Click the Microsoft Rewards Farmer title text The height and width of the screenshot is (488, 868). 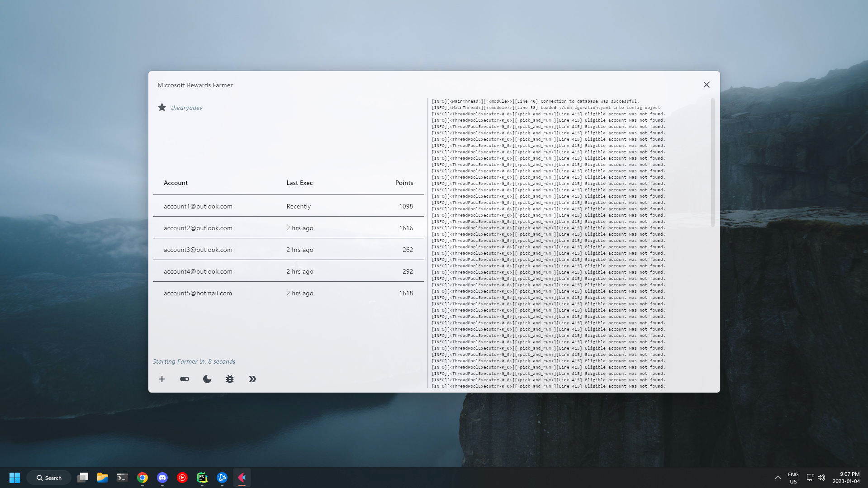pos(195,85)
